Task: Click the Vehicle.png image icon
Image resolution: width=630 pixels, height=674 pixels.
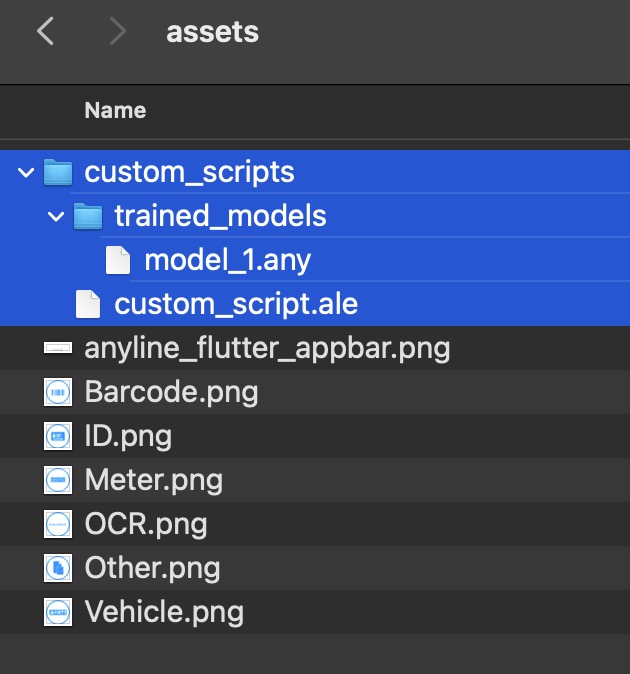Action: point(58,611)
